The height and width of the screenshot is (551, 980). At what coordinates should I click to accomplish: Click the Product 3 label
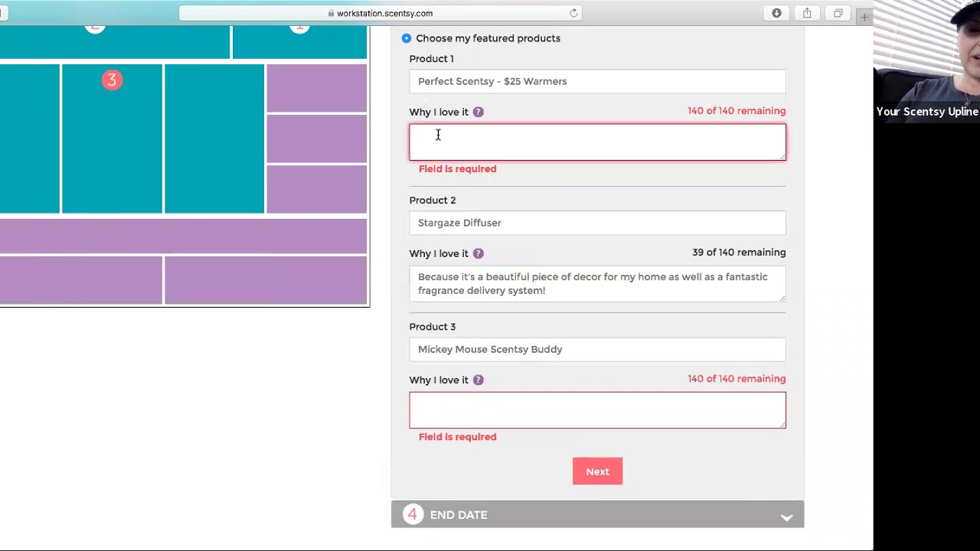(432, 327)
